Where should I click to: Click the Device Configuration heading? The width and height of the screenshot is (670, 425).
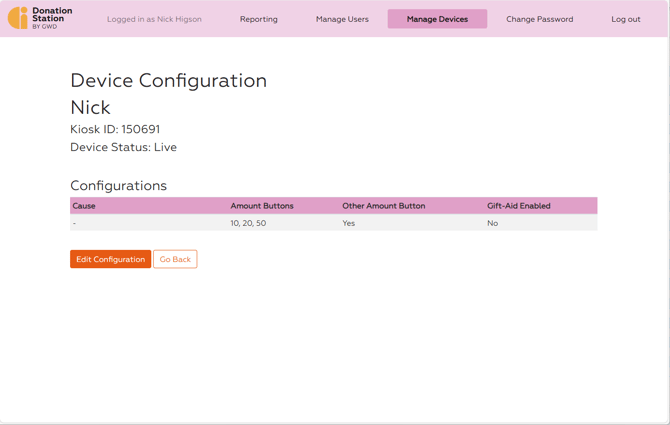click(x=168, y=81)
